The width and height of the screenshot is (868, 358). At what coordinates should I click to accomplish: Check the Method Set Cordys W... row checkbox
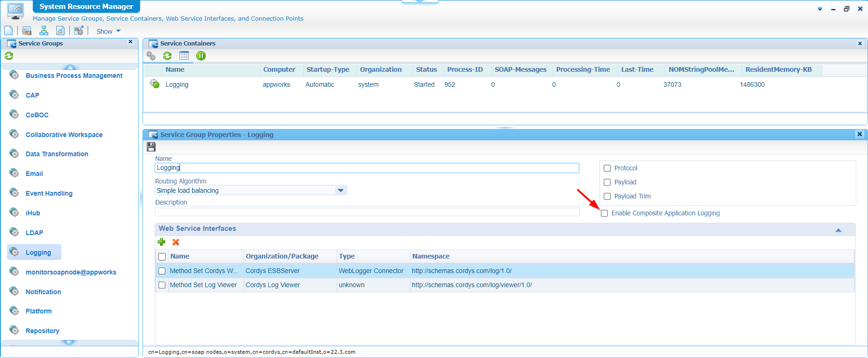coord(162,271)
